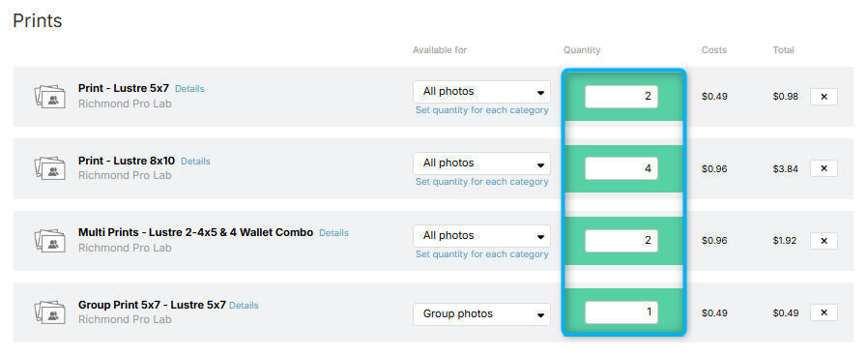The width and height of the screenshot is (868, 356).
Task: Select the quantity field for Group Print 5x7
Action: pyautogui.click(x=622, y=312)
